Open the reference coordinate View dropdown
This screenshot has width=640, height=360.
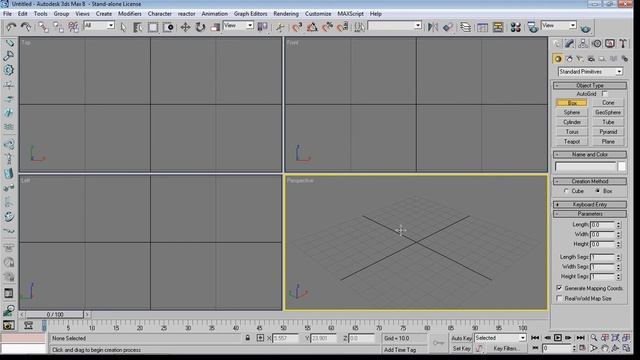pos(238,25)
